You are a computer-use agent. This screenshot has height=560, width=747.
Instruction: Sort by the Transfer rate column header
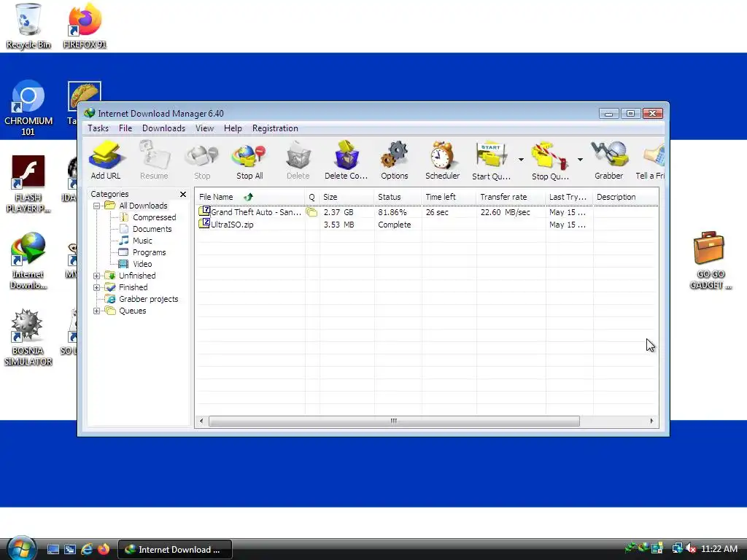pyautogui.click(x=511, y=197)
